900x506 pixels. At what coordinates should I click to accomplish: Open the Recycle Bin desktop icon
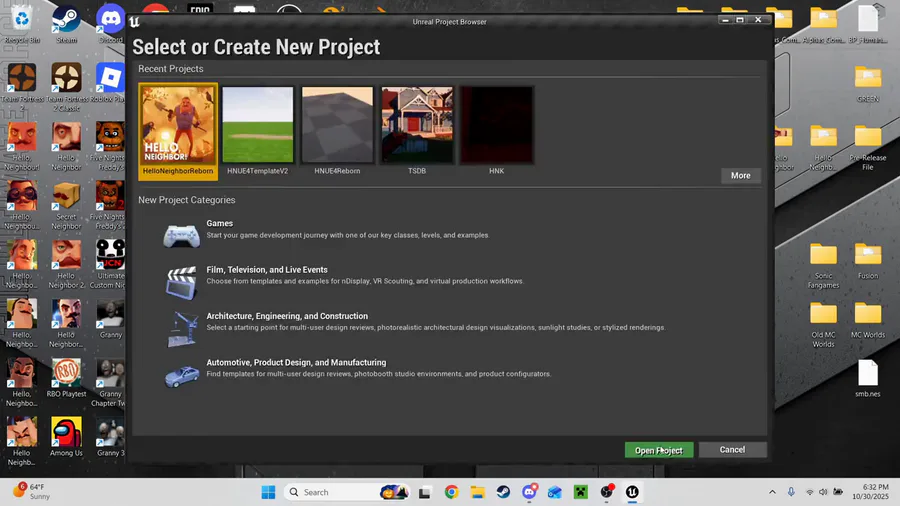pyautogui.click(x=22, y=24)
